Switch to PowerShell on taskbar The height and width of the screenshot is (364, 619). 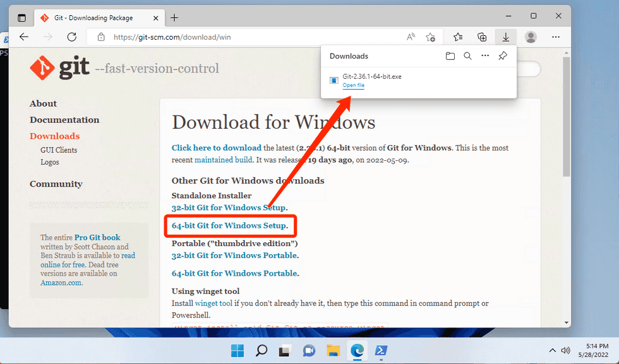tap(381, 350)
